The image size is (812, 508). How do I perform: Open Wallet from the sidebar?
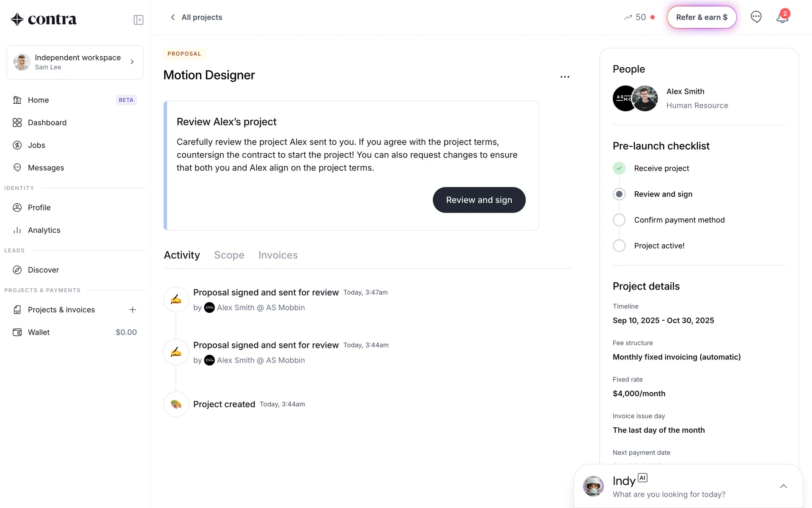pyautogui.click(x=39, y=332)
